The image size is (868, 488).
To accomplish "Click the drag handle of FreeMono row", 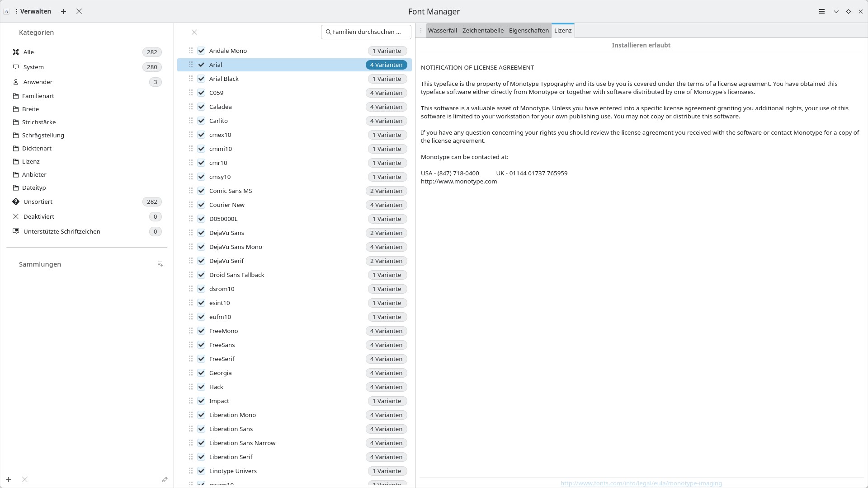I will (191, 331).
